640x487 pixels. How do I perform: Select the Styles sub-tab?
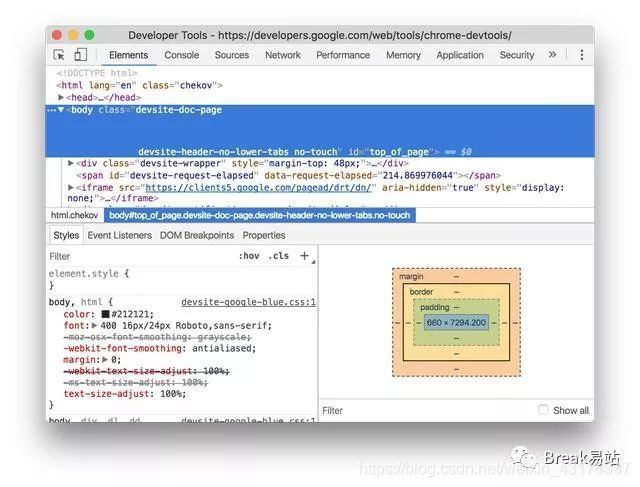[x=66, y=235]
